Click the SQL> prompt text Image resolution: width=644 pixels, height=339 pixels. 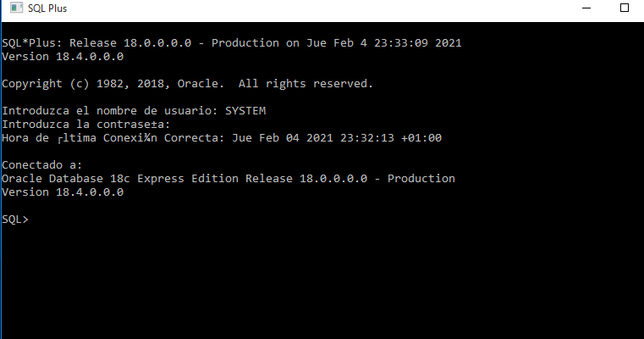pos(14,220)
